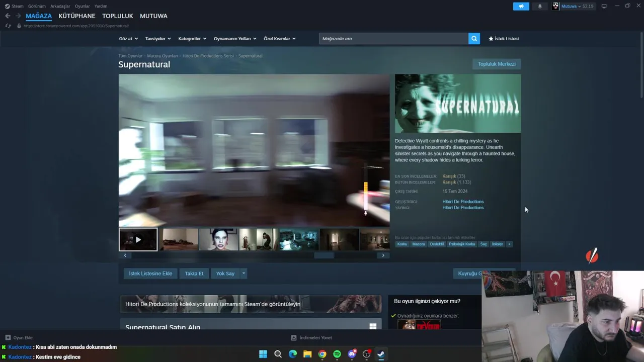Click the store URL address bar
644x362 pixels.
click(x=76, y=26)
